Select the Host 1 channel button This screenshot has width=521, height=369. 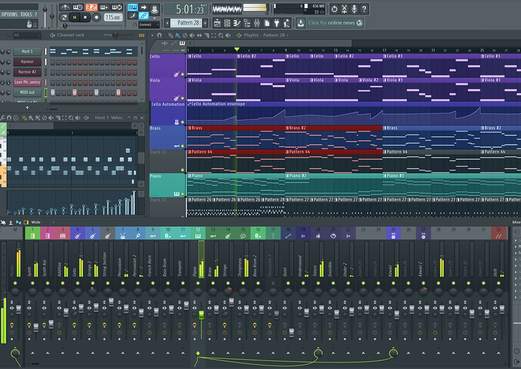[27, 51]
